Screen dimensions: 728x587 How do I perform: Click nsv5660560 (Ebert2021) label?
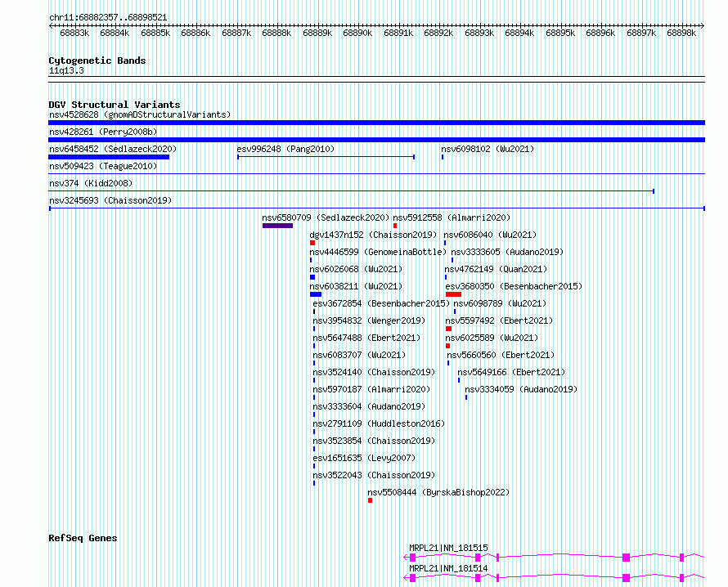(501, 355)
